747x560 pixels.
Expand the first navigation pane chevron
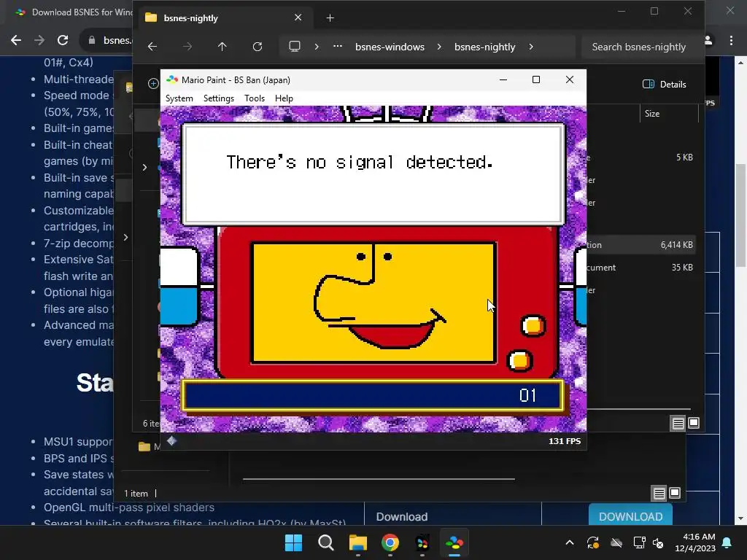point(145,167)
